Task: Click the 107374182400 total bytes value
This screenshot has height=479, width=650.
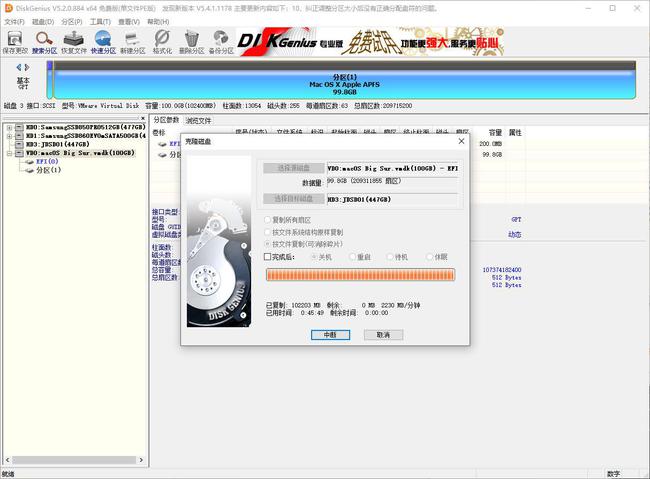Action: tap(502, 270)
